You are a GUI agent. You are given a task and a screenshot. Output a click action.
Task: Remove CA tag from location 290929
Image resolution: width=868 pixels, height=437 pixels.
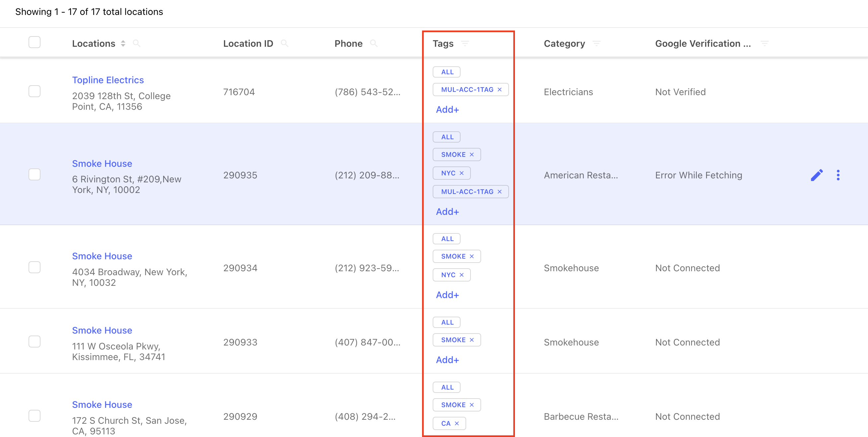(x=457, y=423)
